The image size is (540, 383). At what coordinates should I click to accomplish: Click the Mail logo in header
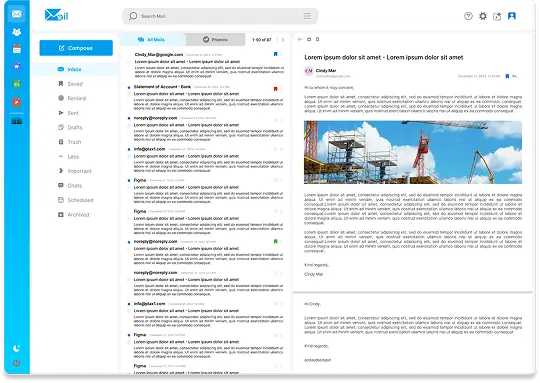tap(56, 15)
